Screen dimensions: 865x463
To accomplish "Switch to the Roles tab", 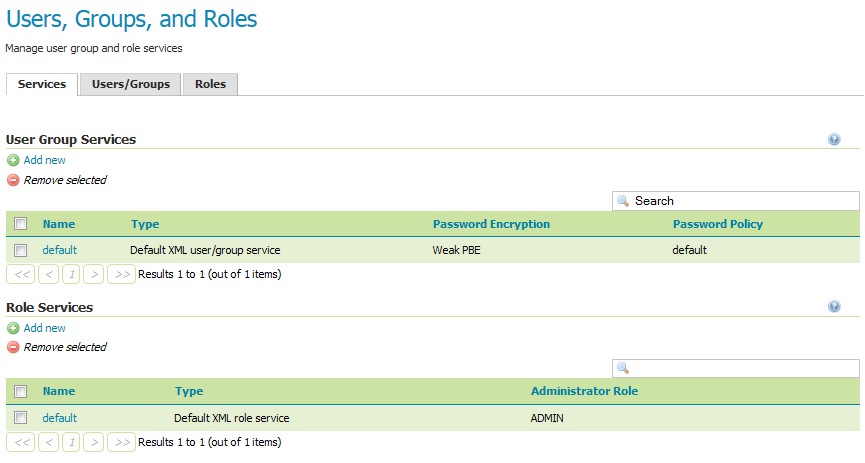I will pyautogui.click(x=210, y=84).
